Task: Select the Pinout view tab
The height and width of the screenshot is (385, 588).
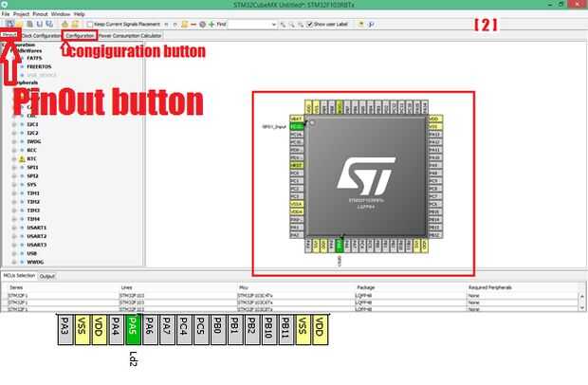Action: (x=9, y=35)
